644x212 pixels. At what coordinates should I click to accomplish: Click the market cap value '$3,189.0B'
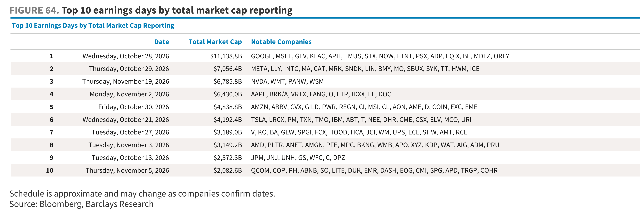(x=228, y=132)
